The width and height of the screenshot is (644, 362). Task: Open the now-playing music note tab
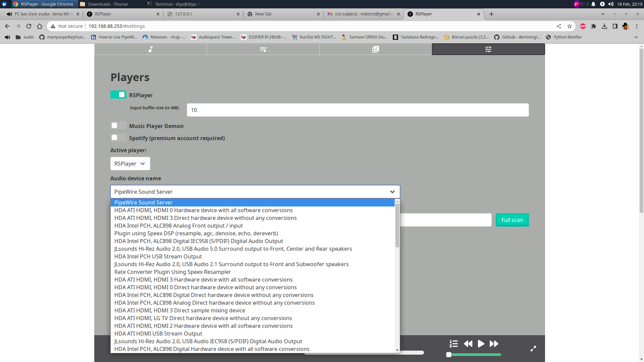[151, 49]
